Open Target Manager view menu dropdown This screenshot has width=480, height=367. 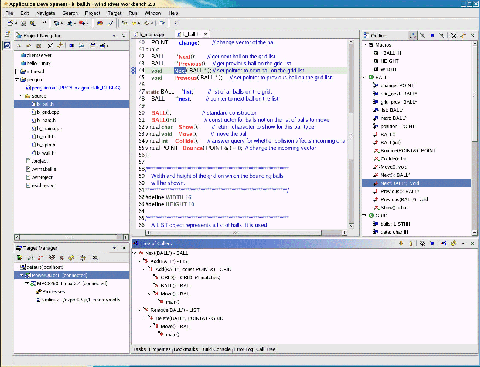[115, 248]
